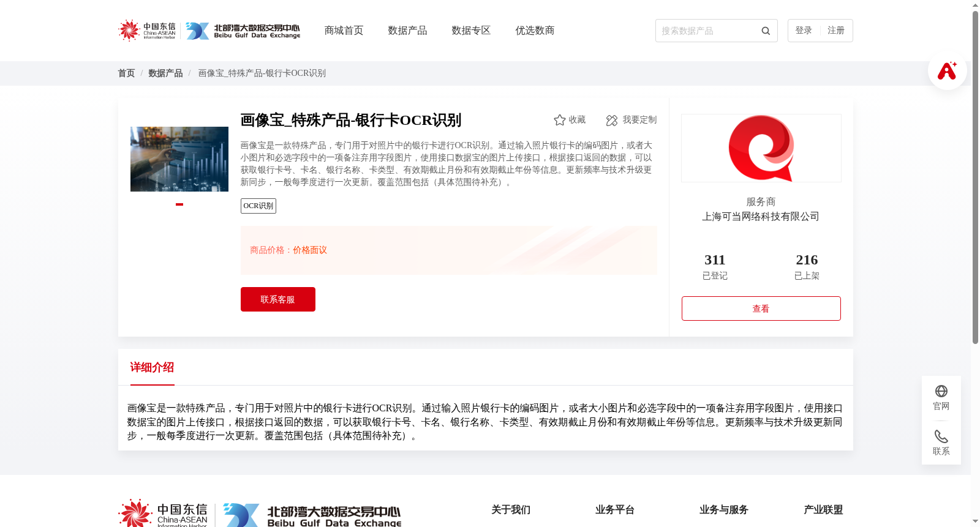Click the bank card product thumbnail
This screenshot has height=527, width=980.
(179, 159)
